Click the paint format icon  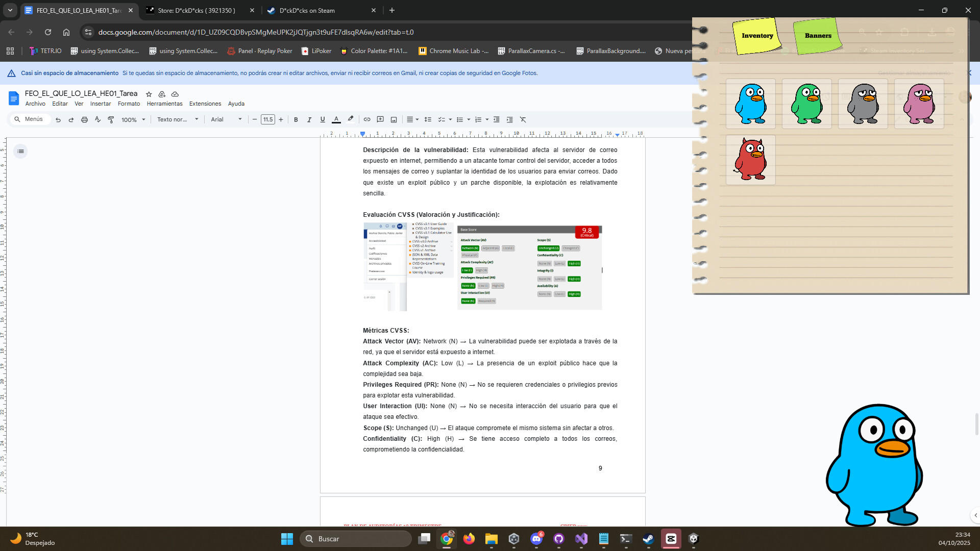tap(111, 119)
